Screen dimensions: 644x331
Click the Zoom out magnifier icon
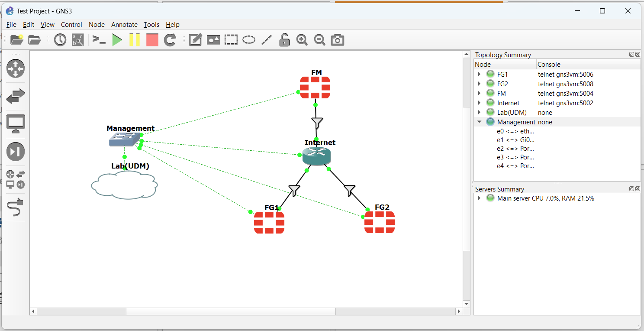point(319,40)
